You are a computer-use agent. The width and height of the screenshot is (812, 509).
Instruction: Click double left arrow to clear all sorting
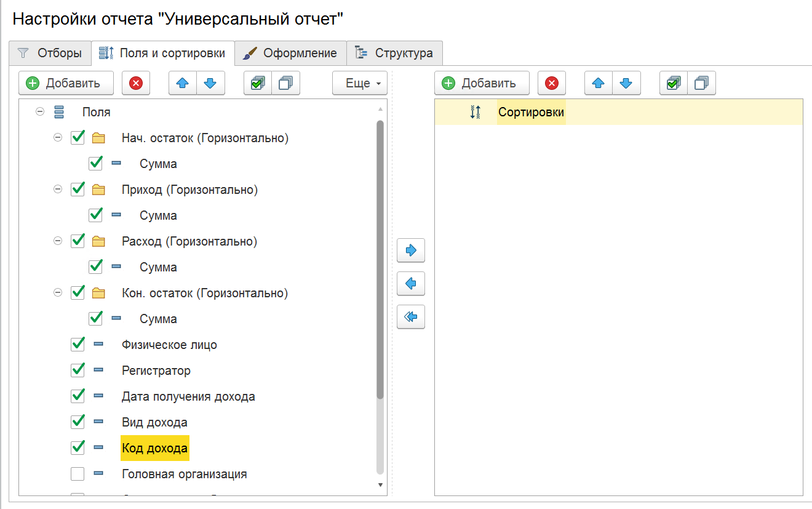pyautogui.click(x=411, y=317)
